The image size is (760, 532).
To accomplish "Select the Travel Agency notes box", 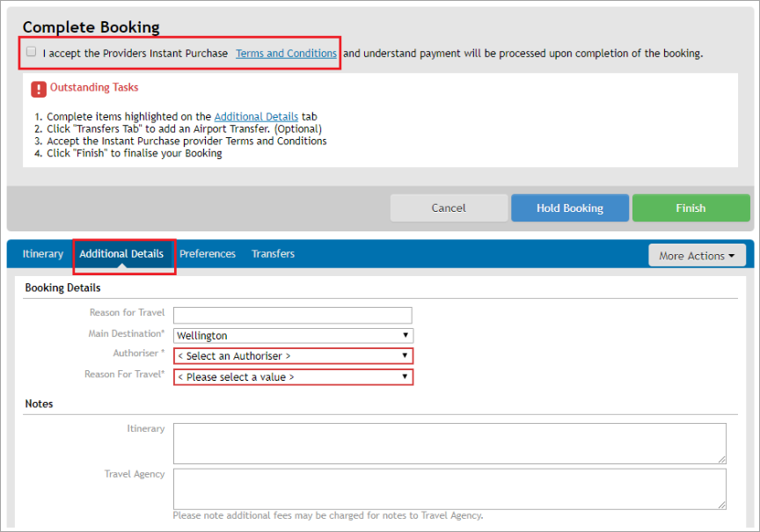I will [x=449, y=488].
